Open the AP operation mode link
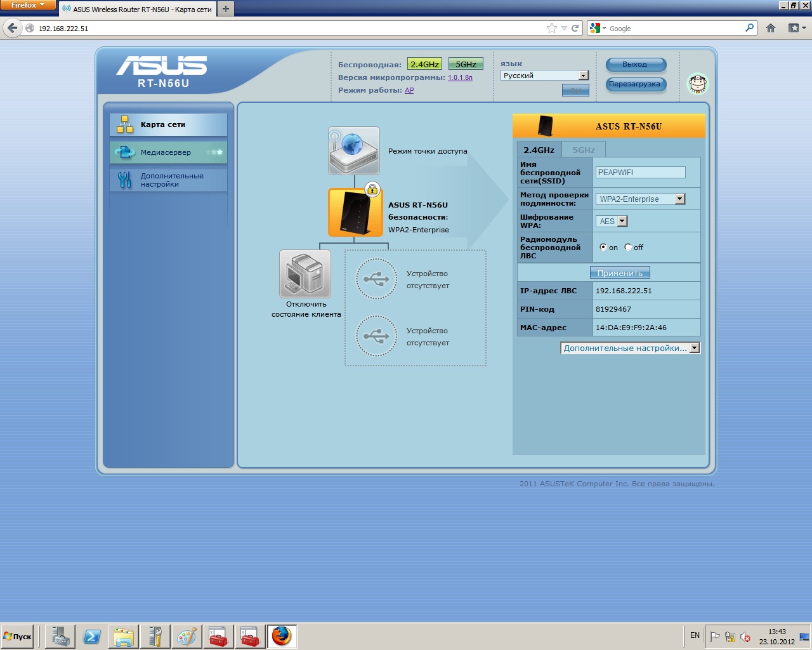The image size is (812, 650). [409, 90]
